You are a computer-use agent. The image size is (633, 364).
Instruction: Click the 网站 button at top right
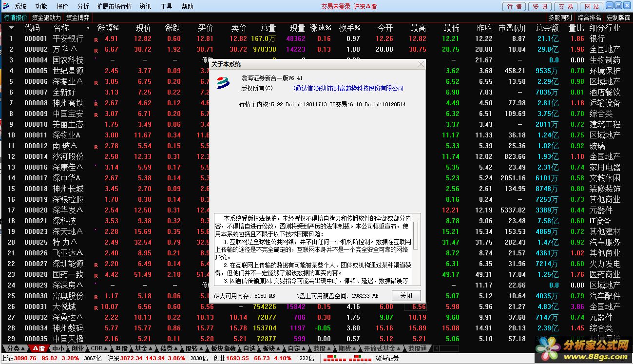click(592, 6)
